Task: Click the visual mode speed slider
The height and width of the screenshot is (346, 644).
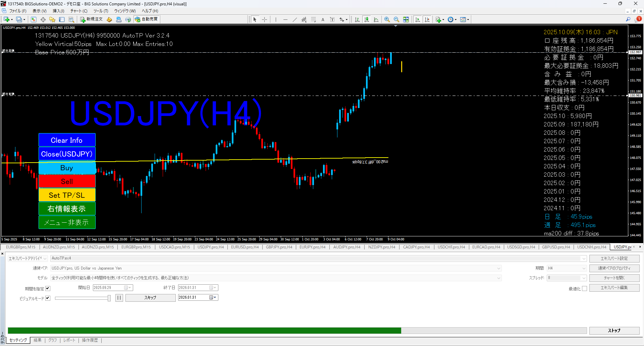Action: click(x=83, y=298)
